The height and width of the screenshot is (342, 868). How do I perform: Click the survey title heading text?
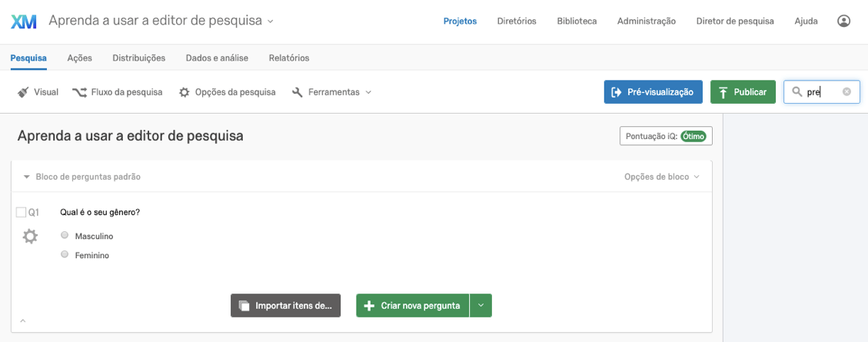130,136
